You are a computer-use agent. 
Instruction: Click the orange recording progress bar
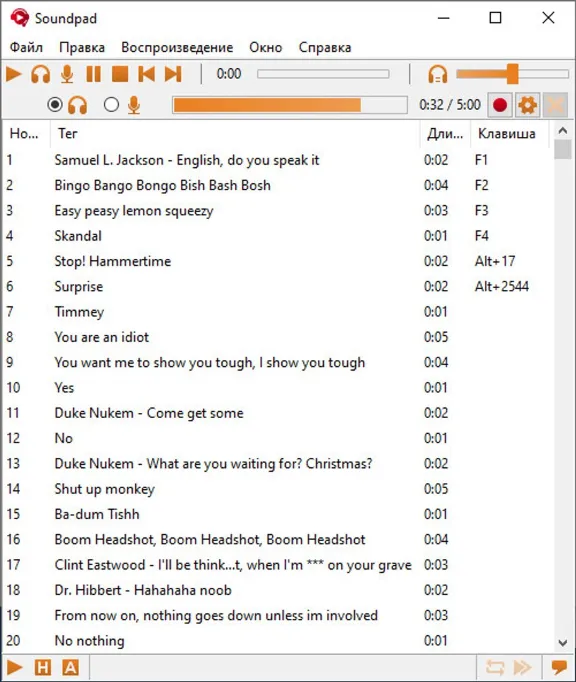pos(290,105)
